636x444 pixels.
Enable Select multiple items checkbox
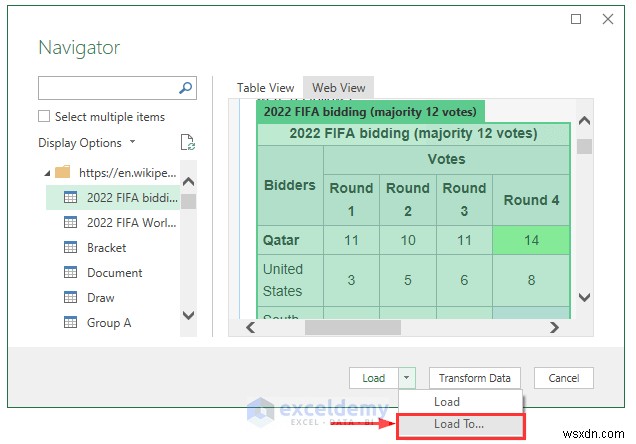[x=44, y=116]
